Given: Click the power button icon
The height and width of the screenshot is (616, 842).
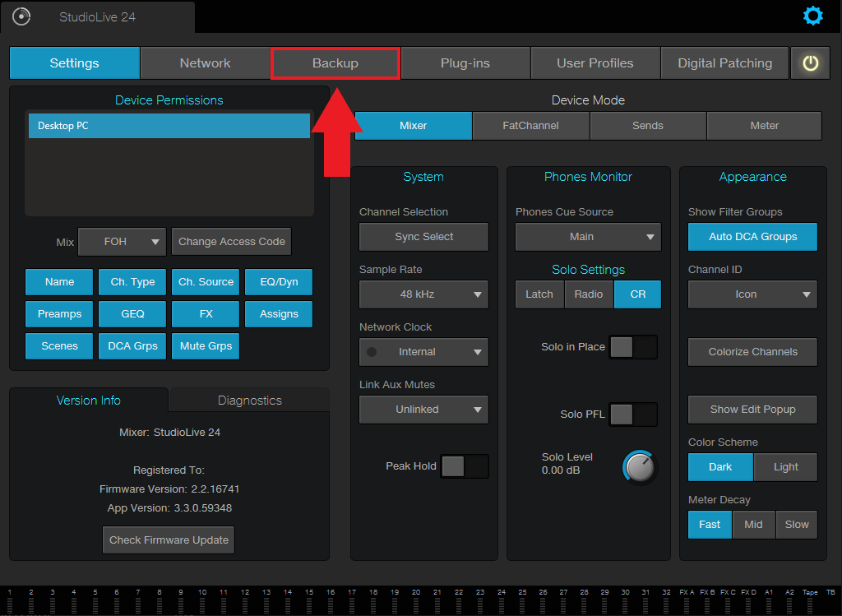Looking at the screenshot, I should tap(810, 63).
